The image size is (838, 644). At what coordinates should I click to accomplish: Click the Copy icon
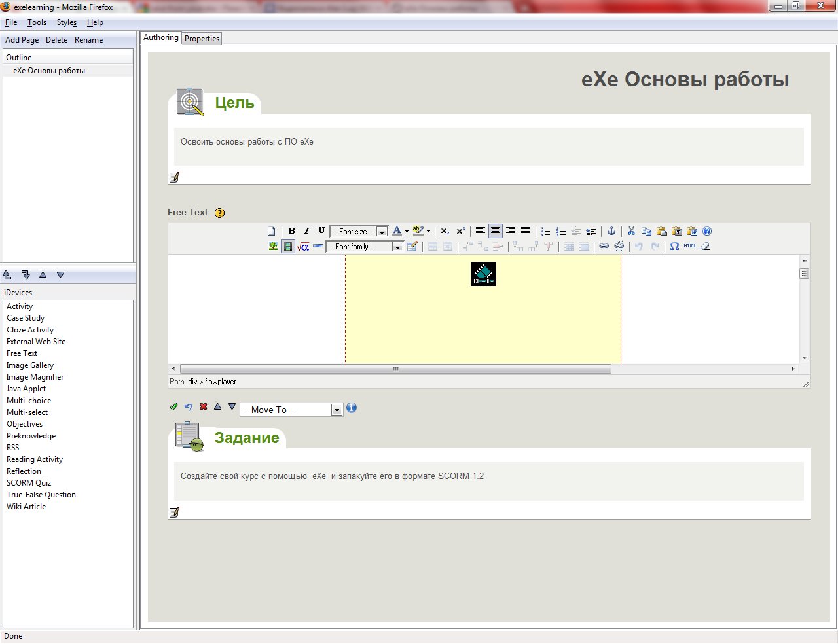click(x=646, y=231)
